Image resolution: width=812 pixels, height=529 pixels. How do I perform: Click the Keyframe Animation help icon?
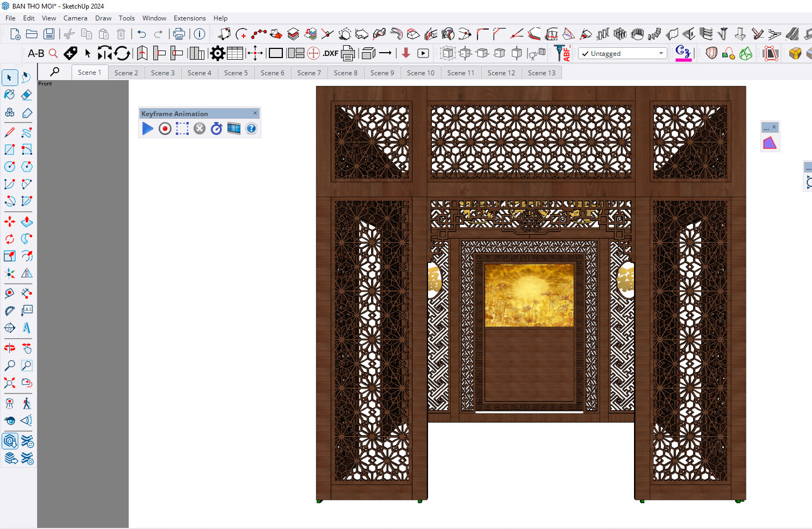(x=251, y=128)
